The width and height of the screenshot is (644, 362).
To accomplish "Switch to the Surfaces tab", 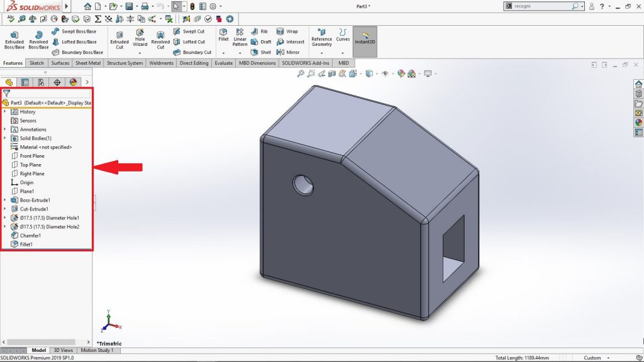I will point(60,63).
